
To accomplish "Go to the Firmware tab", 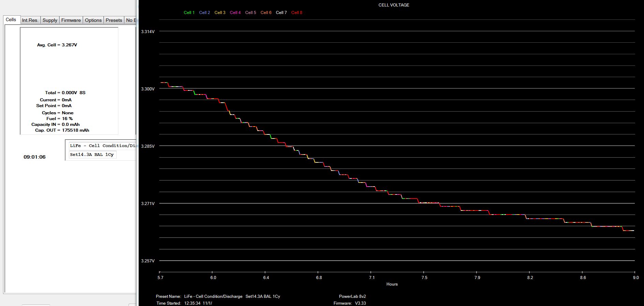I will click(71, 20).
